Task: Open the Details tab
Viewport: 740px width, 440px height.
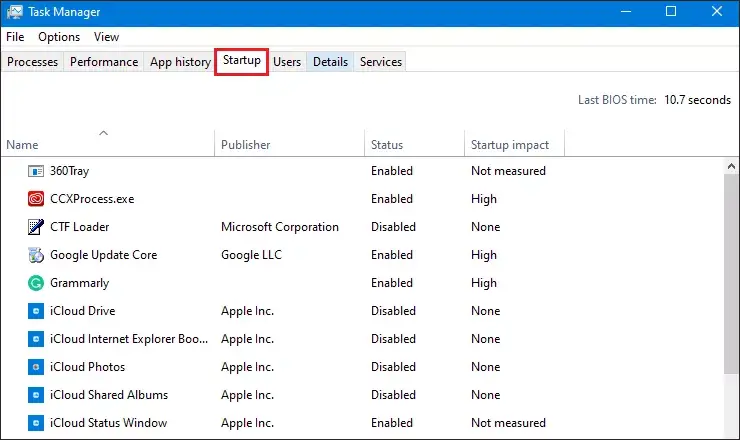Action: 330,62
